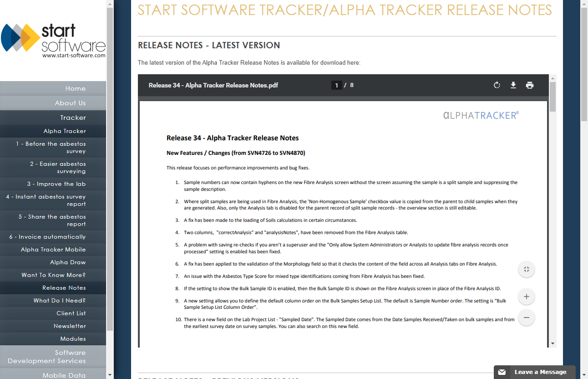The width and height of the screenshot is (588, 379).
Task: Zoom out of the PDF
Action: point(527,318)
